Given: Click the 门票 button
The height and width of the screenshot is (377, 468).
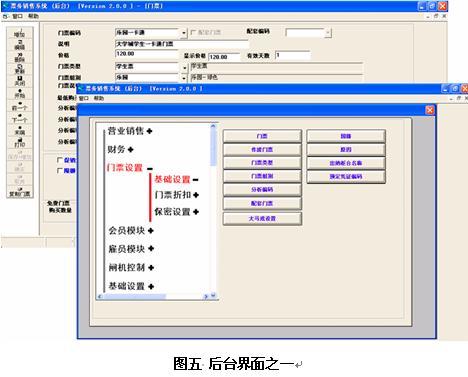Looking at the screenshot, I should click(262, 136).
